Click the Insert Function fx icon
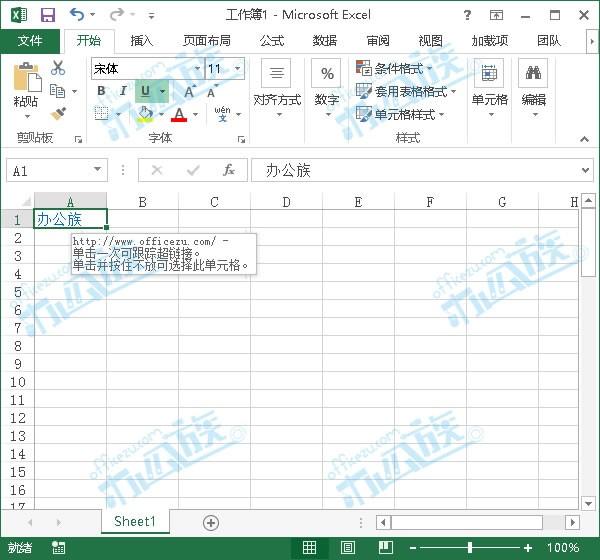Screen dimensions: 600x560 coord(228,170)
